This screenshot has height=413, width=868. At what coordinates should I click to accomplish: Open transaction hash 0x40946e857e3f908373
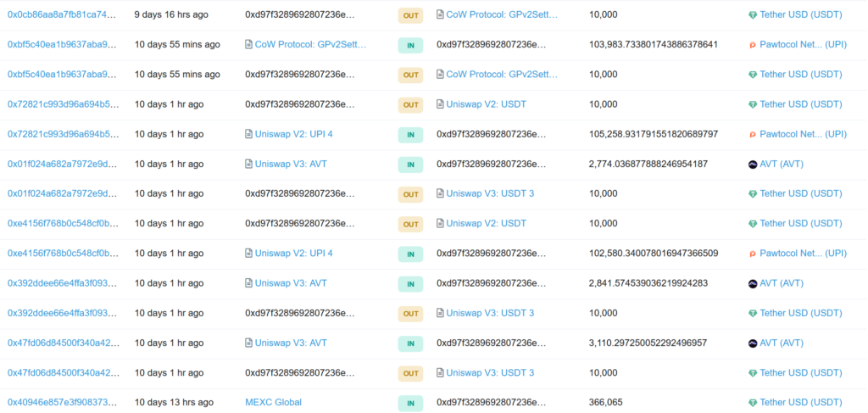click(63, 403)
